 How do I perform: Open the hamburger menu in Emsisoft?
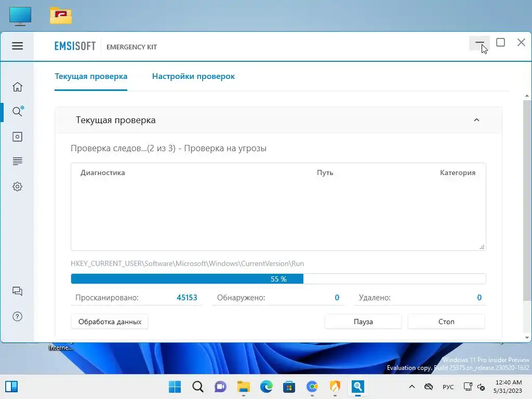[17, 46]
